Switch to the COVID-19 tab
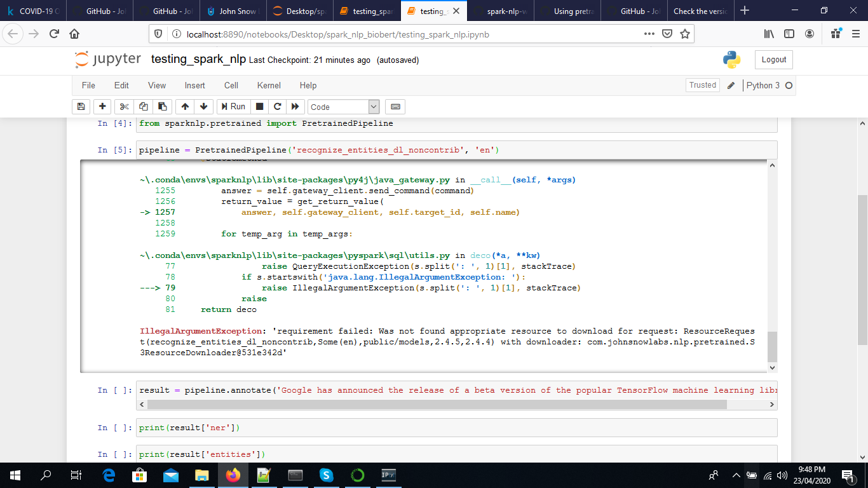 pos(34,11)
